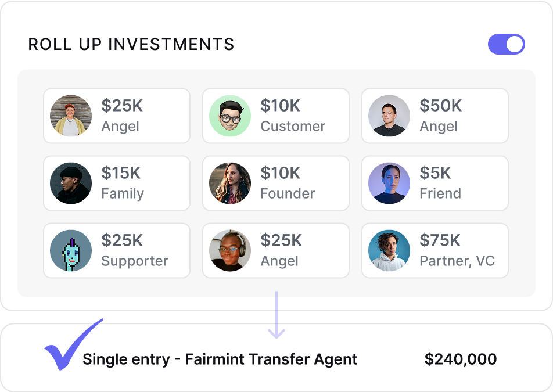The height and width of the screenshot is (392, 553).
Task: Click the Single entry - Fairmint Transfer Agent row
Action: [220, 359]
